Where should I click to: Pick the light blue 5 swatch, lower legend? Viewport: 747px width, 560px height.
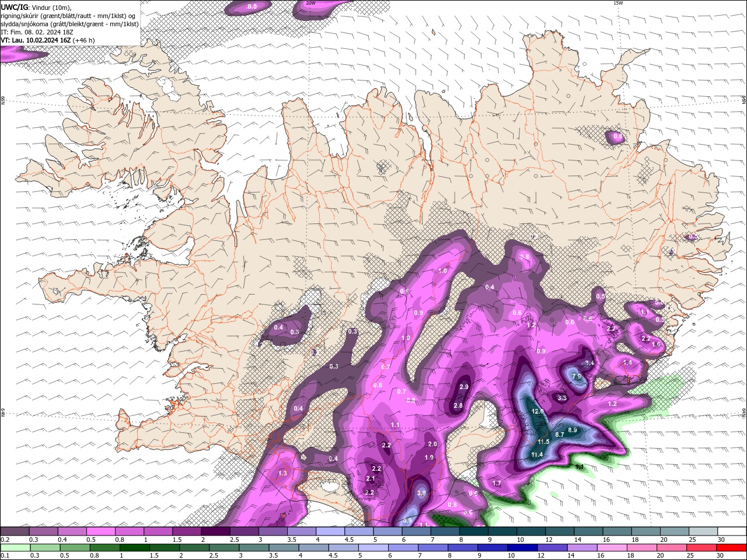(372, 548)
